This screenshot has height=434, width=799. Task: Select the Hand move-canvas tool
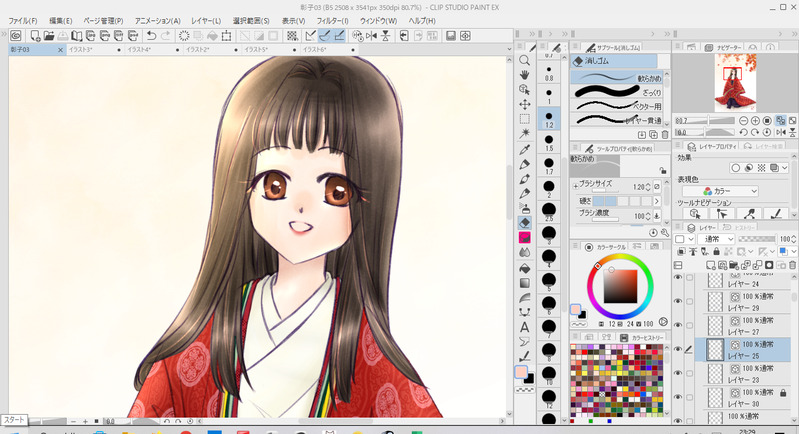click(x=524, y=75)
